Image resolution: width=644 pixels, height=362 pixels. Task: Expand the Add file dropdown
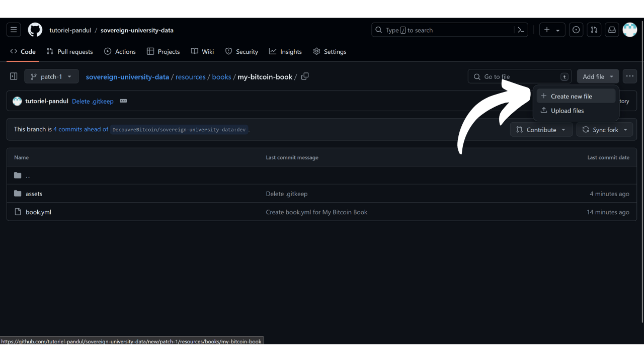coord(598,76)
